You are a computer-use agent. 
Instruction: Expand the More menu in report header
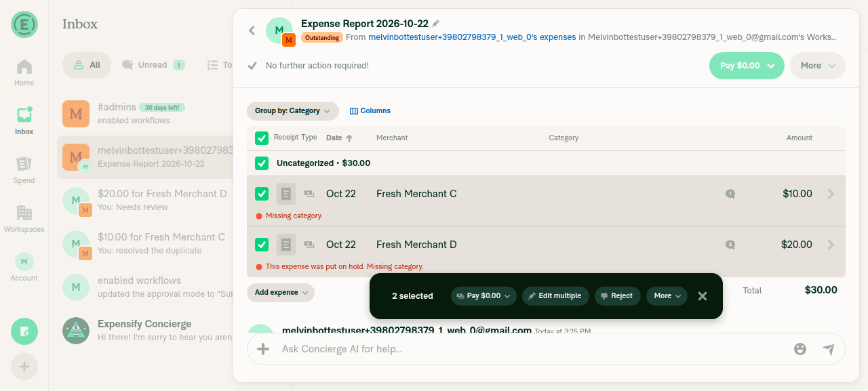click(x=818, y=66)
